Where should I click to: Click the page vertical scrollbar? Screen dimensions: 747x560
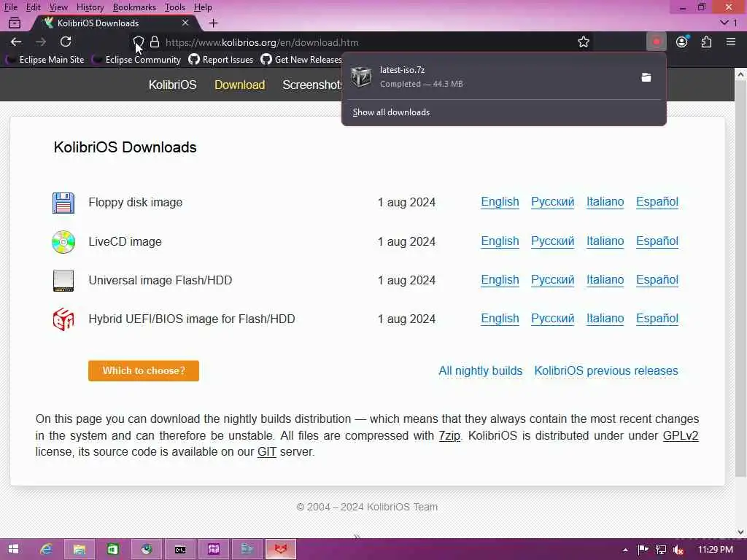click(x=740, y=279)
